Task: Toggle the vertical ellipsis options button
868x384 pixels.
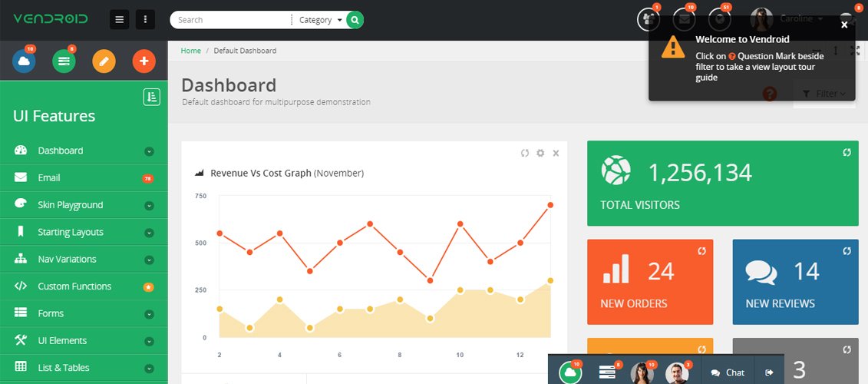Action: (x=145, y=20)
